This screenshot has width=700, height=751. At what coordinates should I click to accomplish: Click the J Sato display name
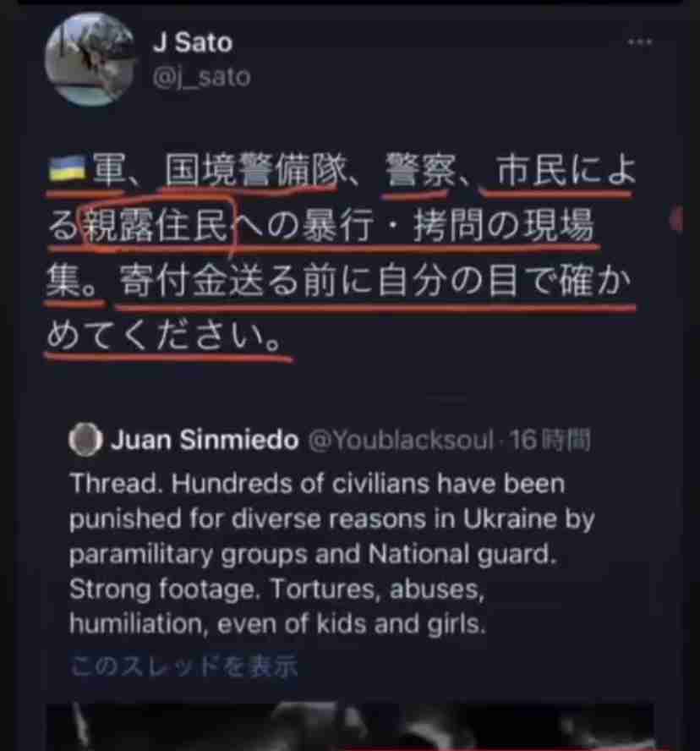click(x=193, y=42)
